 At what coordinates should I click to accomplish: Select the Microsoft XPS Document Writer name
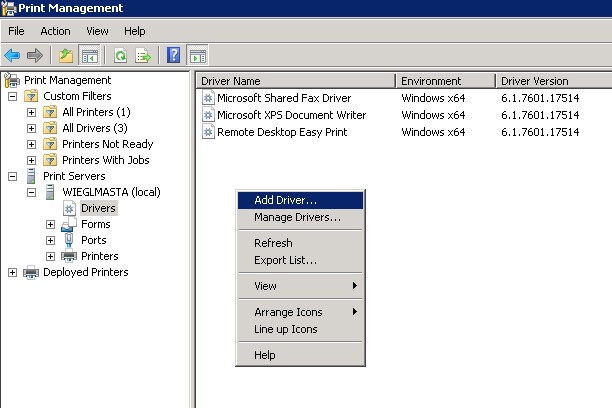coord(292,115)
